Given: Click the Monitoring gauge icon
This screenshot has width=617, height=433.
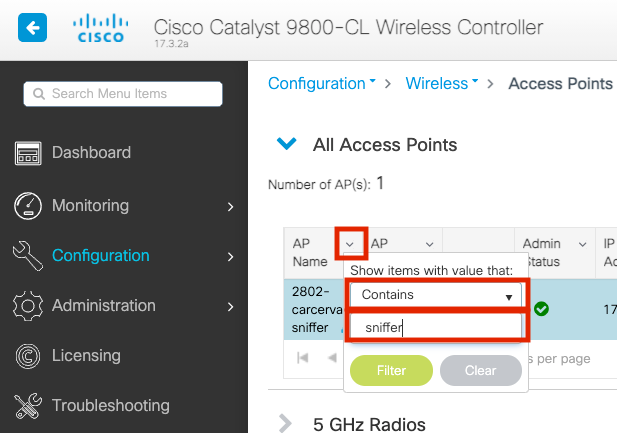Looking at the screenshot, I should click(28, 205).
